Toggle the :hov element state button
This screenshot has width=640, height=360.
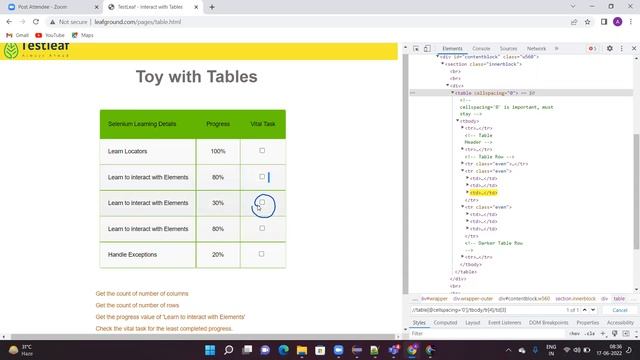tap(575, 334)
